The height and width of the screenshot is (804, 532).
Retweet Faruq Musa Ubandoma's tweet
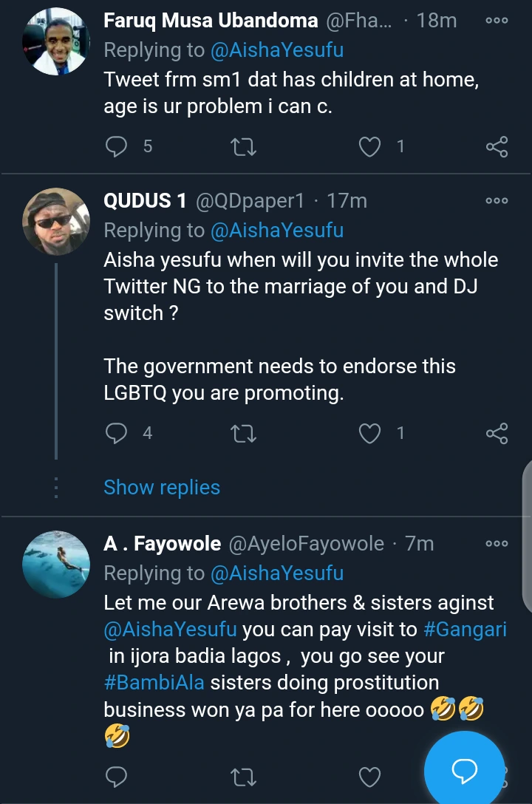point(244,146)
